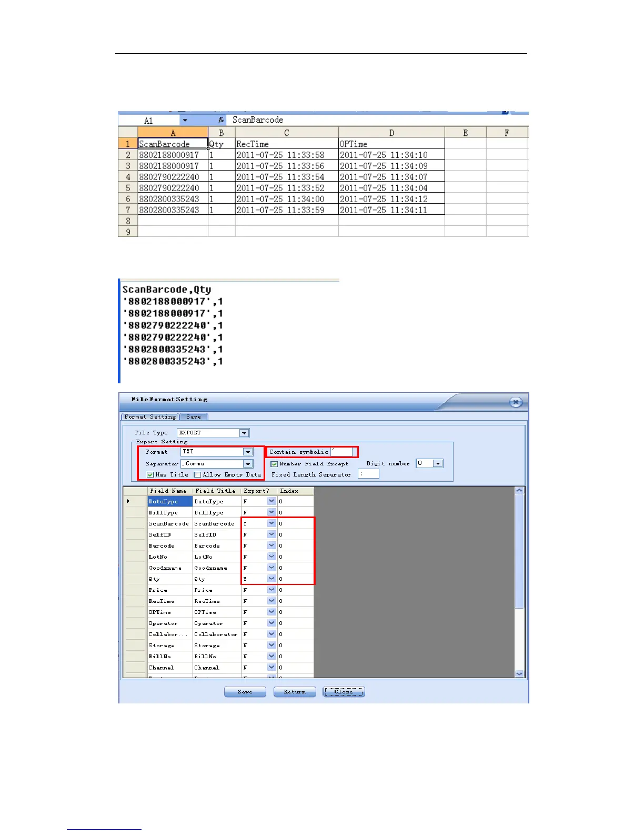Click the scroll up arrow of field grid
The image size is (644, 834).
tap(519, 491)
